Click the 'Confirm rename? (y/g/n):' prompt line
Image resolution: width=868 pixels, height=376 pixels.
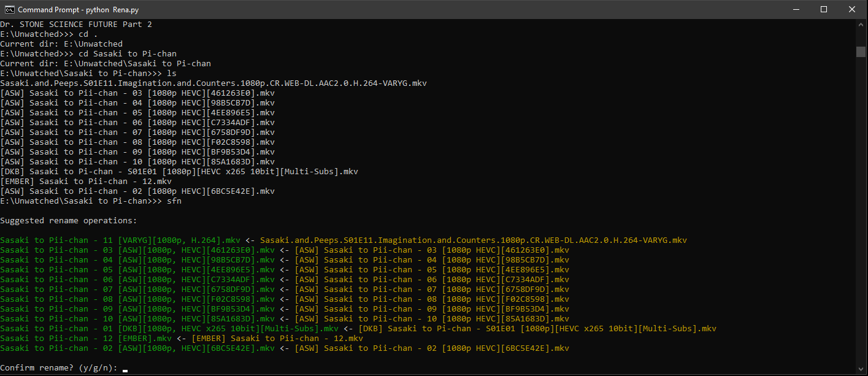point(59,368)
